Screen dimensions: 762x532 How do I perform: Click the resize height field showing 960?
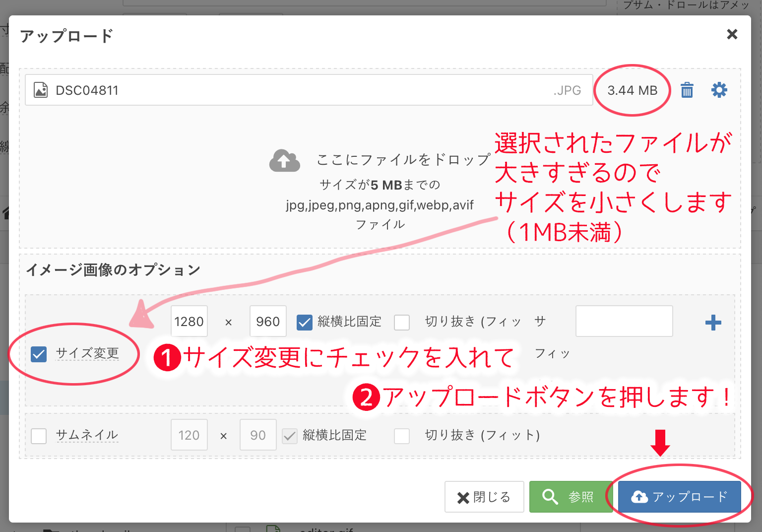(268, 322)
